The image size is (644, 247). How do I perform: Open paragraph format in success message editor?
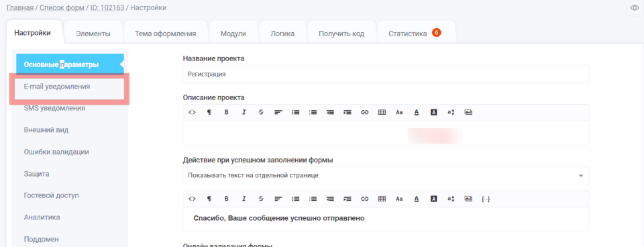[209, 199]
